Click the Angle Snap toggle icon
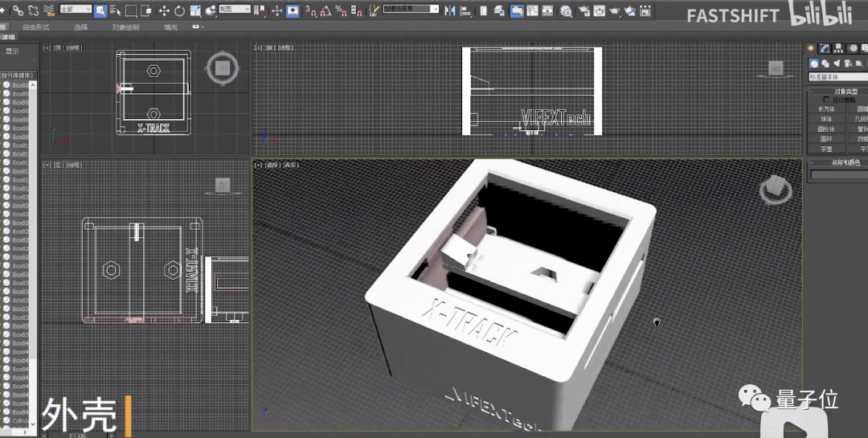 click(325, 10)
